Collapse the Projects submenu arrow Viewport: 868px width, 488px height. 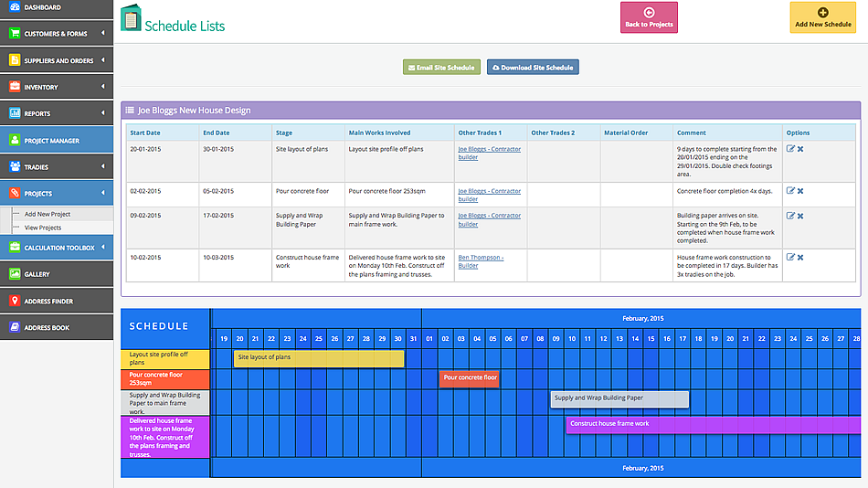pyautogui.click(x=103, y=193)
